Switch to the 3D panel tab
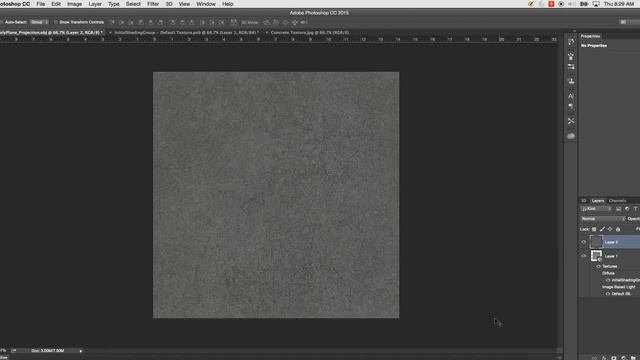Screen dimensions: 640x360 [584, 201]
